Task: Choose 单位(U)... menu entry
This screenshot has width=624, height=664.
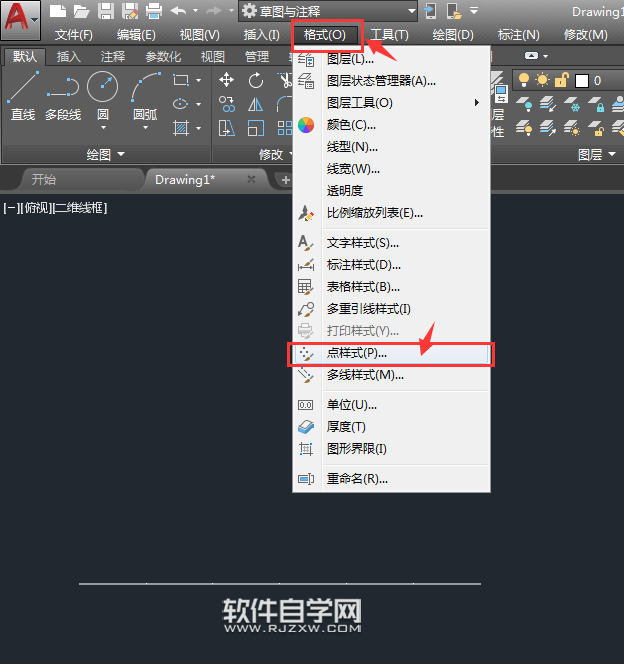Action: pyautogui.click(x=391, y=405)
